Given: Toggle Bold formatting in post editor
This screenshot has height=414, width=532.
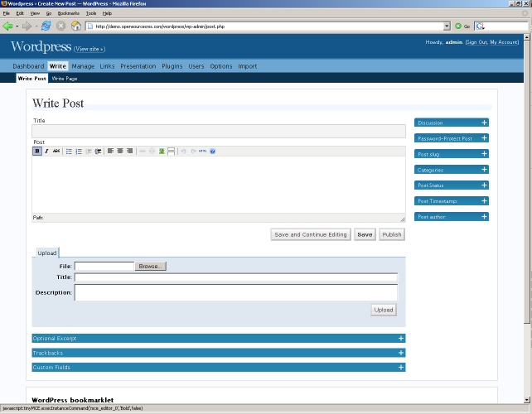Looking at the screenshot, I should tap(37, 152).
